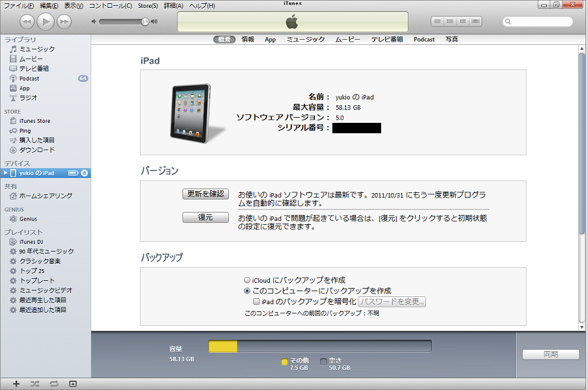The width and height of the screenshot is (588, 390).
Task: Open Podcast in library sidebar
Action: [29, 78]
